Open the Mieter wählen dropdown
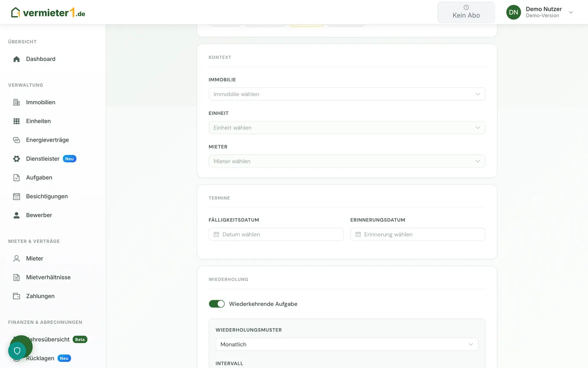This screenshot has width=588, height=368. coord(347,161)
